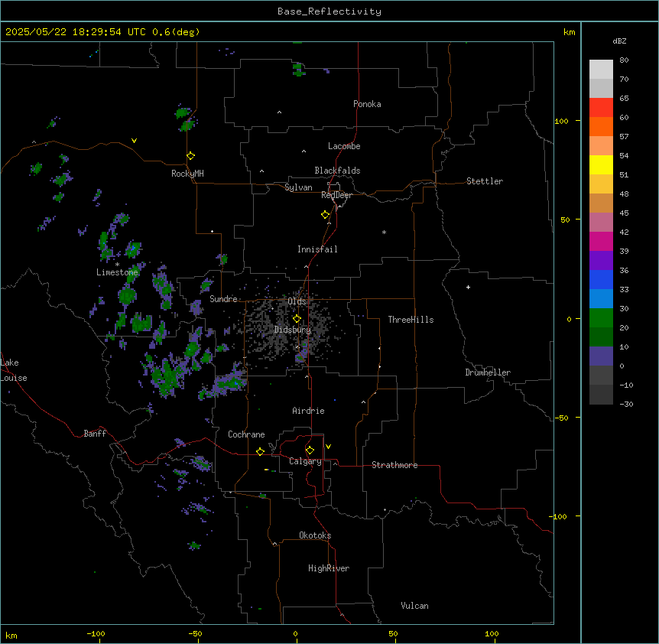Click the Vulcan city label

click(x=415, y=606)
